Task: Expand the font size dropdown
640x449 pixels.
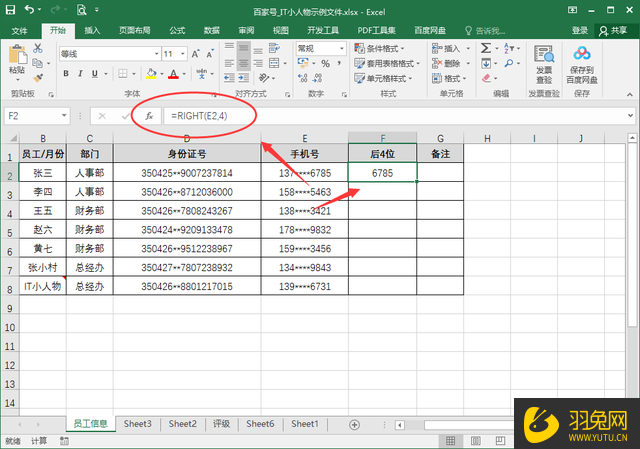Action: (x=183, y=54)
